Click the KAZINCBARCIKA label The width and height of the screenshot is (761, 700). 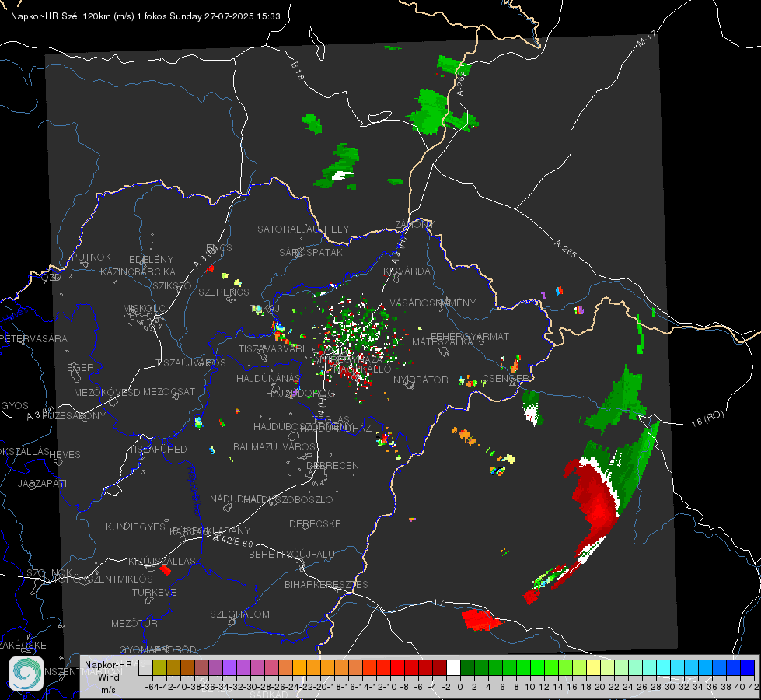(x=138, y=271)
